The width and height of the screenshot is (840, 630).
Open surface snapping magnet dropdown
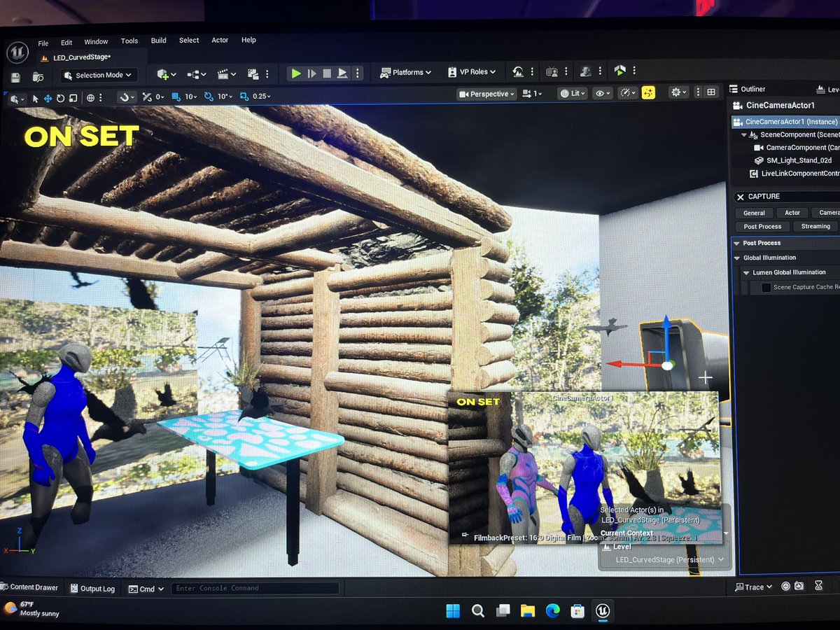(x=126, y=97)
